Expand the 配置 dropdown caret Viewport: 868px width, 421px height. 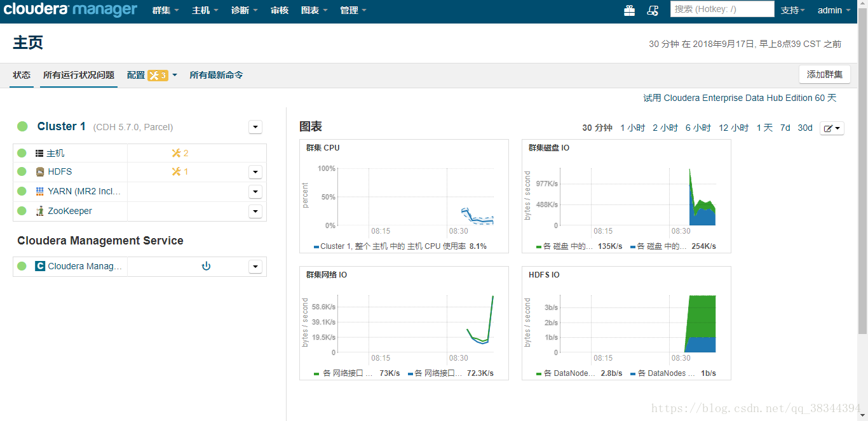(175, 75)
